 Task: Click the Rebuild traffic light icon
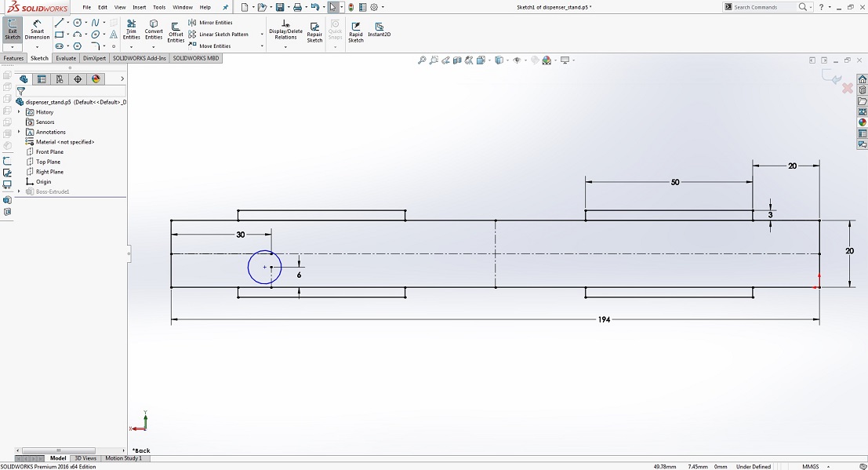tap(351, 7)
